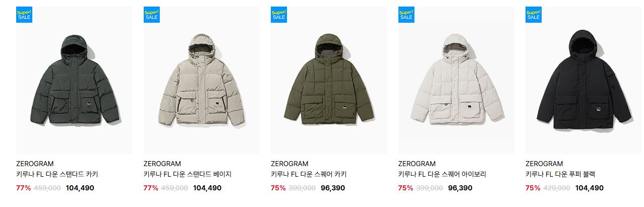The image size is (644, 207).
Task: View the ivory square down jacket photo
Action: [456, 80]
